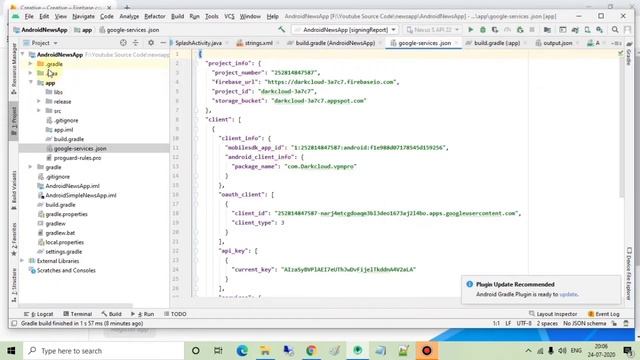640x360 pixels.
Task: Click app breadcrumb in navigation bar
Action: (83, 30)
